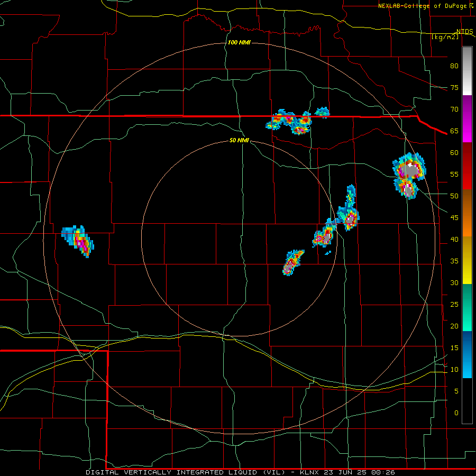Select the 15 value on the VIL scale
The width and height of the screenshot is (476, 476).
pyautogui.click(x=454, y=347)
